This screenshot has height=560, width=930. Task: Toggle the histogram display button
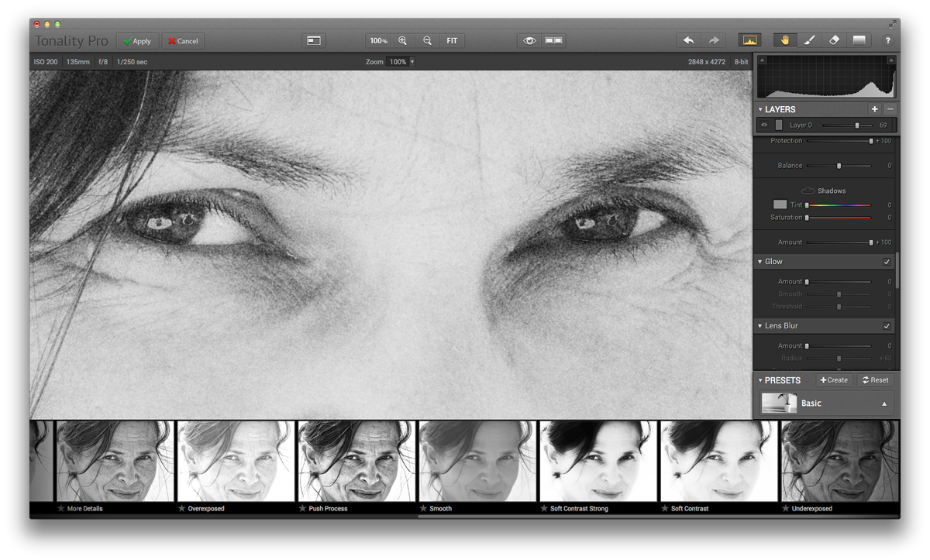tap(750, 40)
